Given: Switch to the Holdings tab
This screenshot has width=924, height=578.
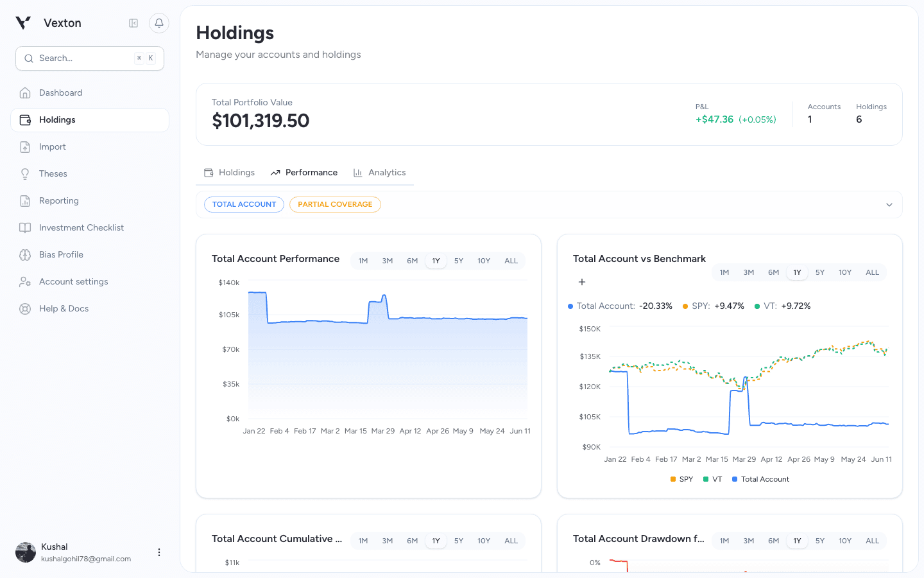Looking at the screenshot, I should click(230, 173).
